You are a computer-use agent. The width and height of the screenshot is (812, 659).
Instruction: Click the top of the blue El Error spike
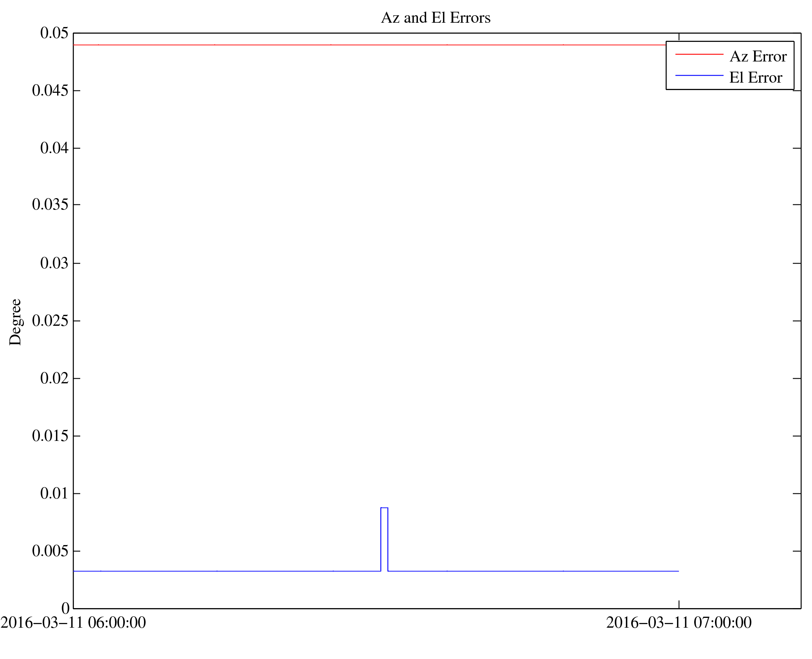[384, 507]
